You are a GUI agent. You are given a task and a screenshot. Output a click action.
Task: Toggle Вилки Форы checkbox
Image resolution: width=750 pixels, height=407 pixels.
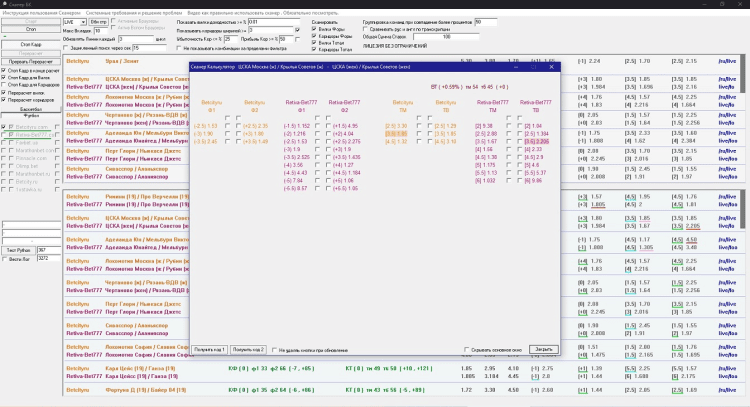316,30
